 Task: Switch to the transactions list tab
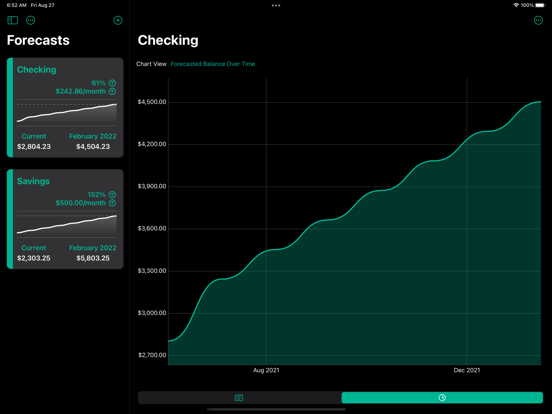239,397
